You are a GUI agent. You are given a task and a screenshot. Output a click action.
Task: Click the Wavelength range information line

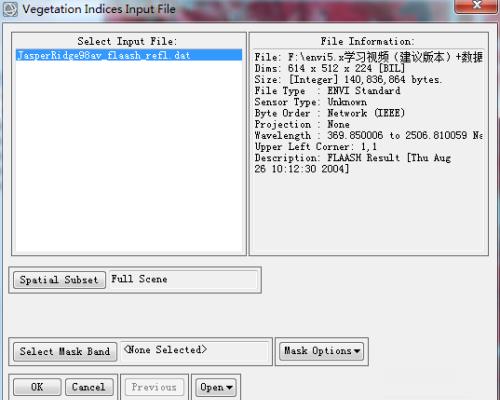tap(368, 135)
